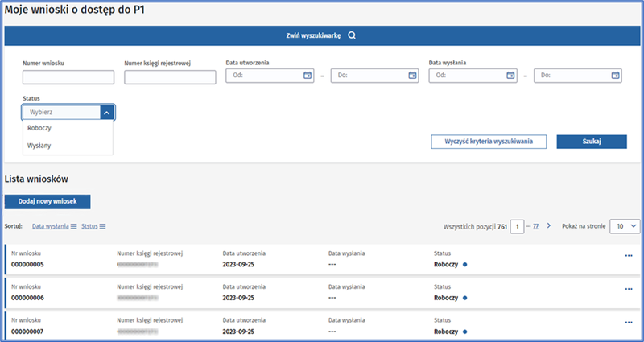Screen dimensions: 644x342
Task: Open calendar for Data wysłania Od field
Action: click(x=510, y=76)
